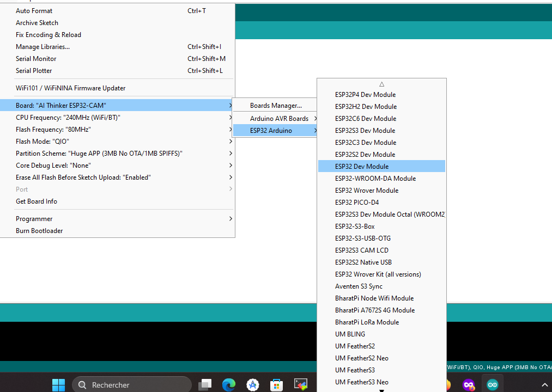The image size is (552, 392).
Task: Select the UM BLING board
Action: (381, 334)
